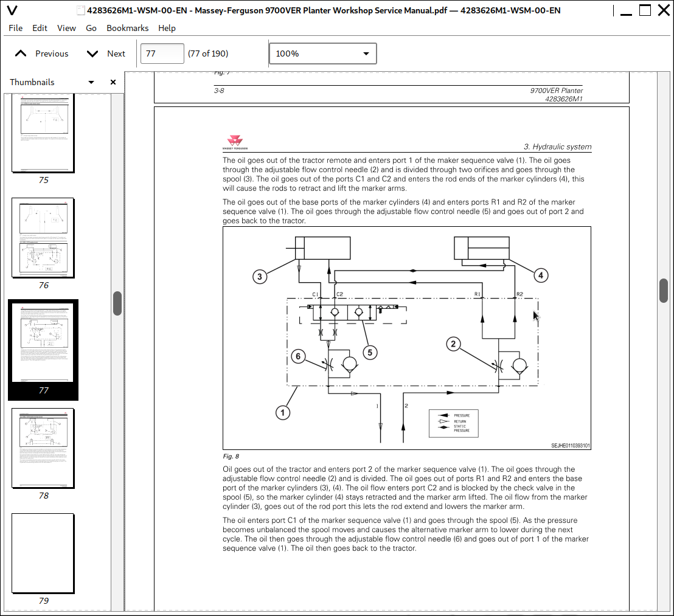The width and height of the screenshot is (674, 616).
Task: Select page 77 thumbnail
Action: pos(43,342)
